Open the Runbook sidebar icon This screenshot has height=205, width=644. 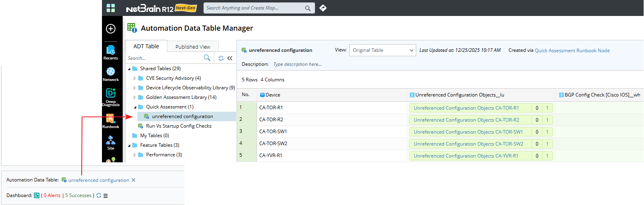click(111, 121)
